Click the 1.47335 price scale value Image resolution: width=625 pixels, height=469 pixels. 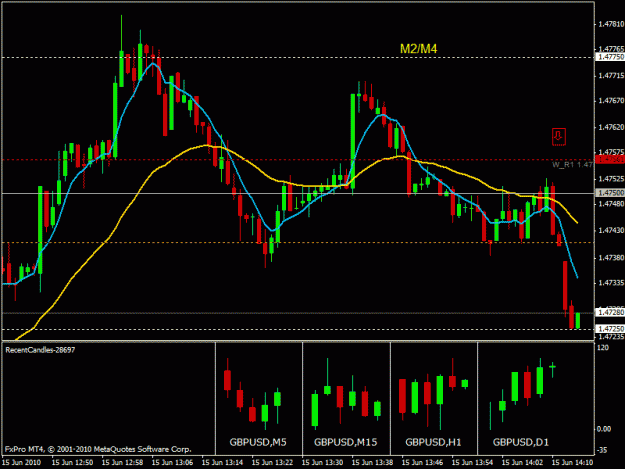click(x=611, y=283)
